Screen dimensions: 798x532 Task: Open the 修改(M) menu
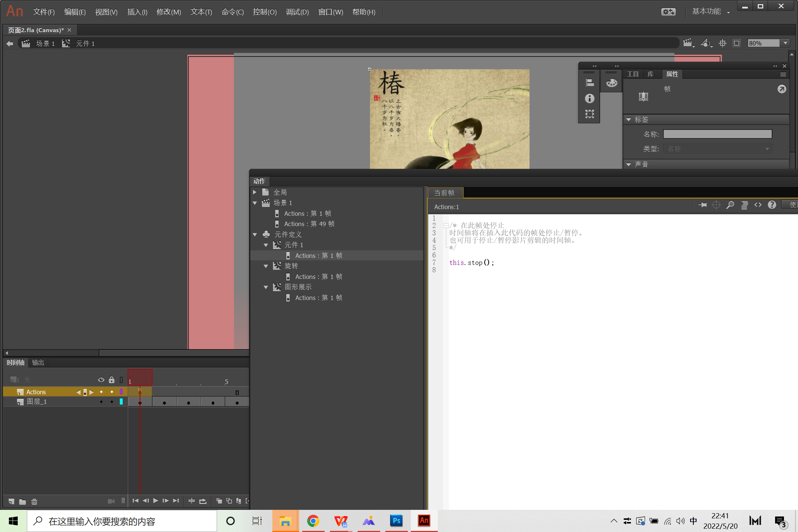click(168, 12)
